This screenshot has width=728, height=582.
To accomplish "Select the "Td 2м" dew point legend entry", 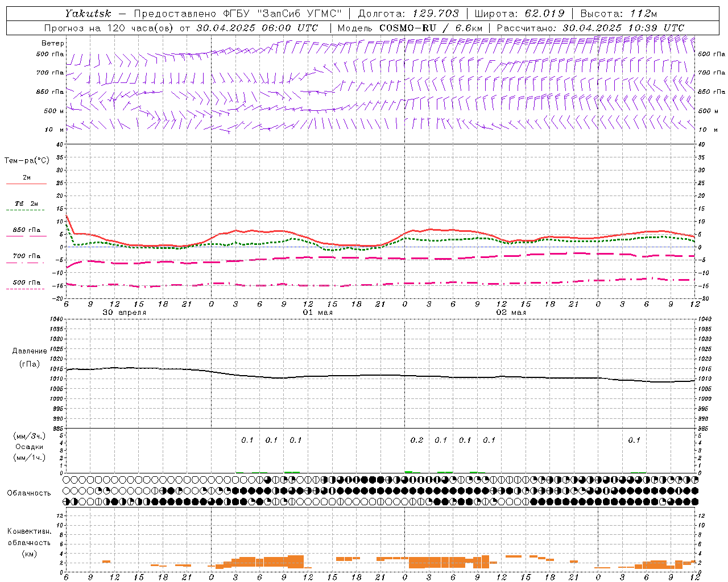I will [x=27, y=203].
